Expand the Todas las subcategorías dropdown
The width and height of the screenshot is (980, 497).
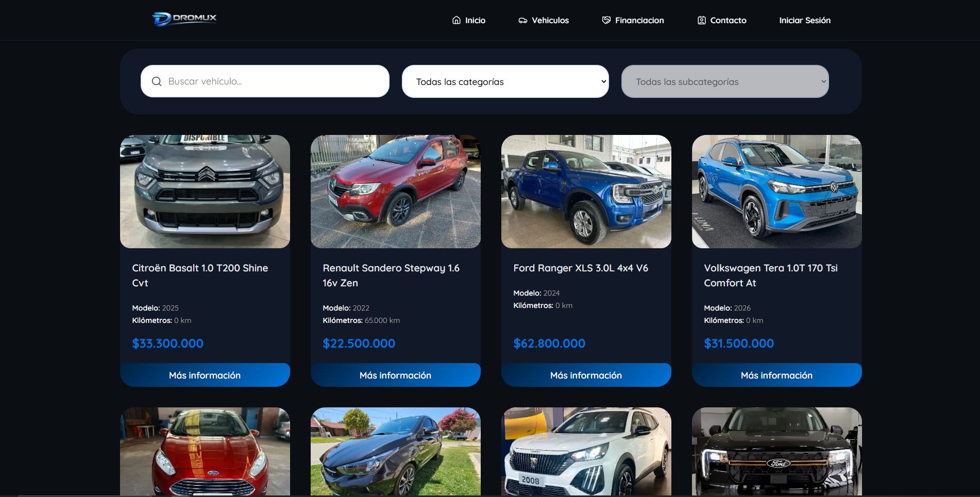724,81
